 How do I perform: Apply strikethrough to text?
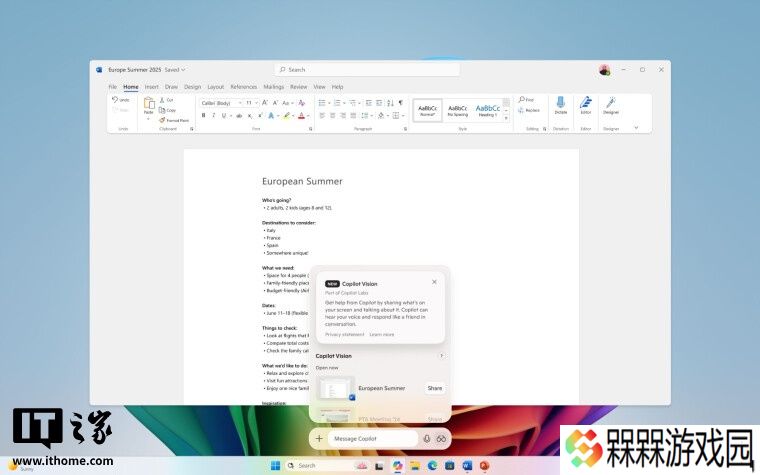238,115
